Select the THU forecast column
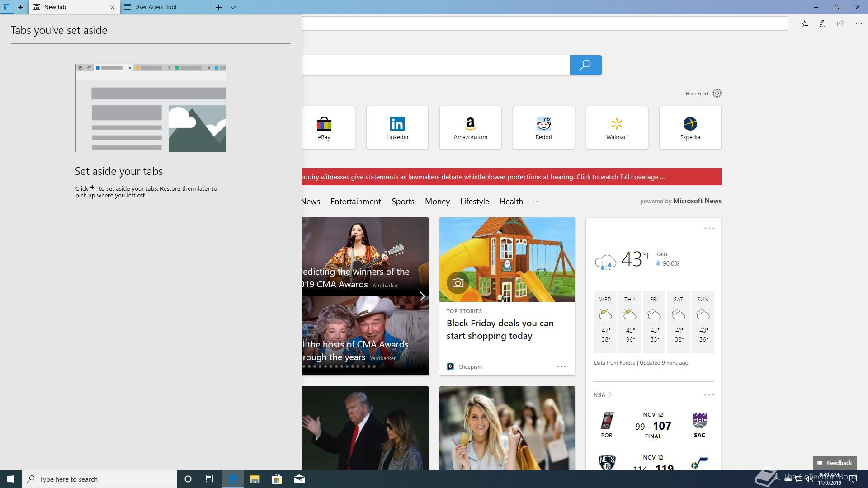The image size is (868, 488). (630, 322)
